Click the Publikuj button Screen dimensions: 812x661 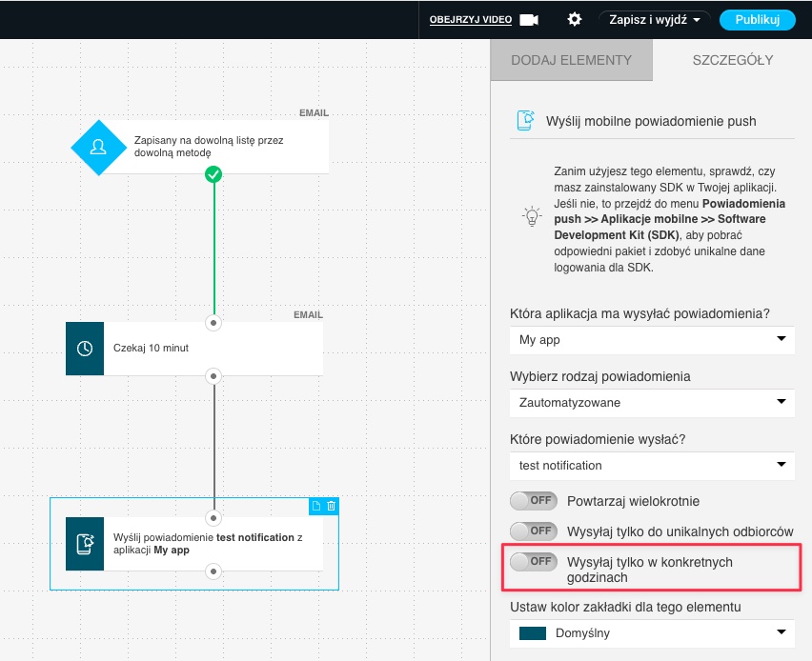coord(757,20)
